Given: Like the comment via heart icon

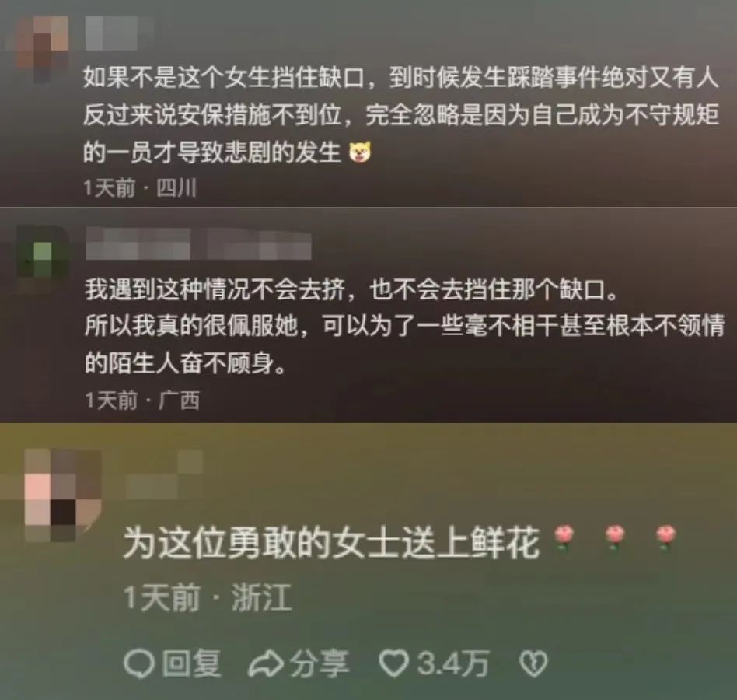Looking at the screenshot, I should pos(395,663).
